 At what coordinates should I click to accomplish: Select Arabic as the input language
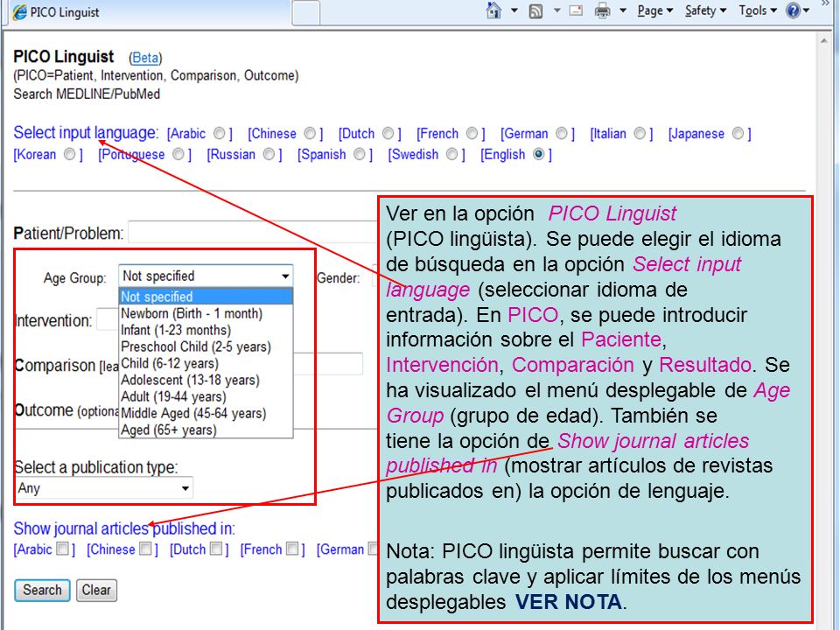coord(219,133)
